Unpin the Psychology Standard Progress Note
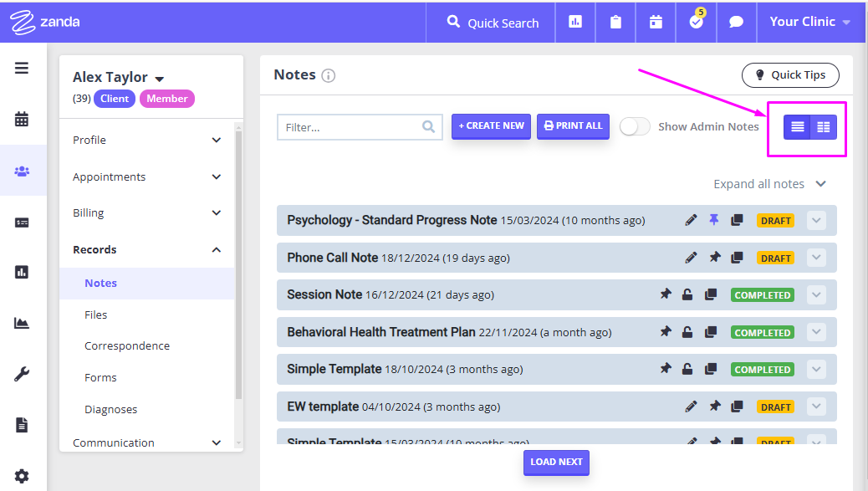Screen dimensions: 868x491 (x=713, y=220)
